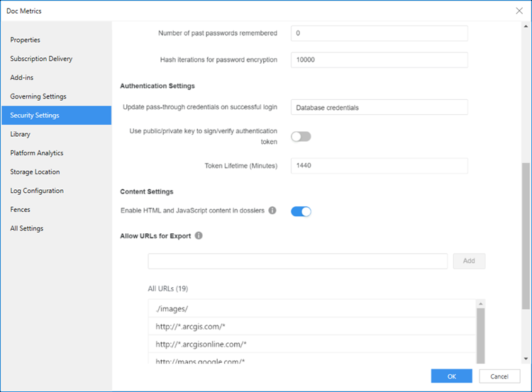Screen dimensions: 532x392
Task: Show All Settings
Action: [27, 228]
